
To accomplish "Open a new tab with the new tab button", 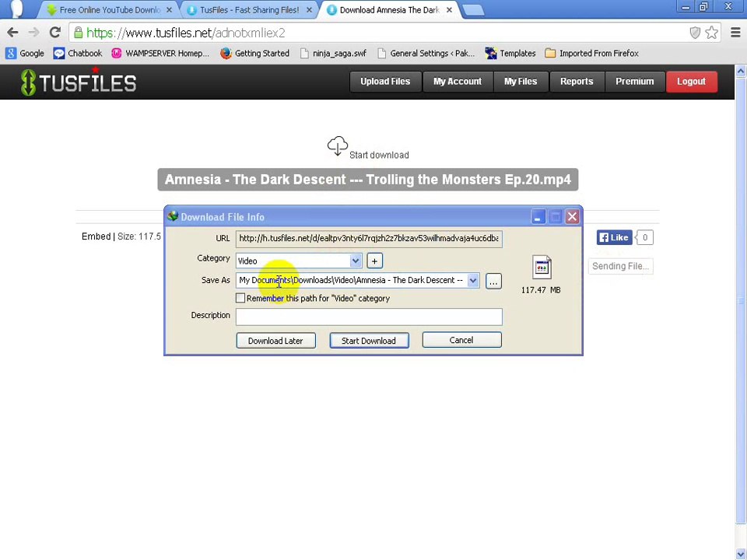I will (x=473, y=10).
